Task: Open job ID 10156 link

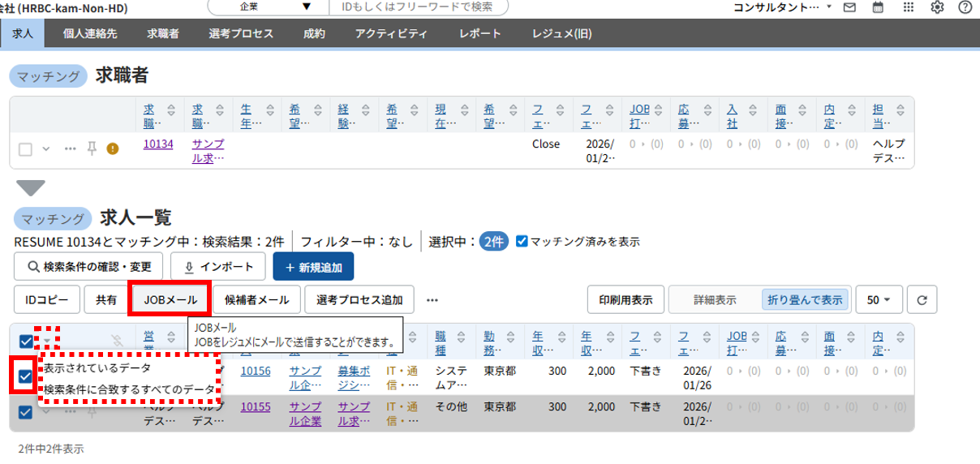Action: click(256, 370)
